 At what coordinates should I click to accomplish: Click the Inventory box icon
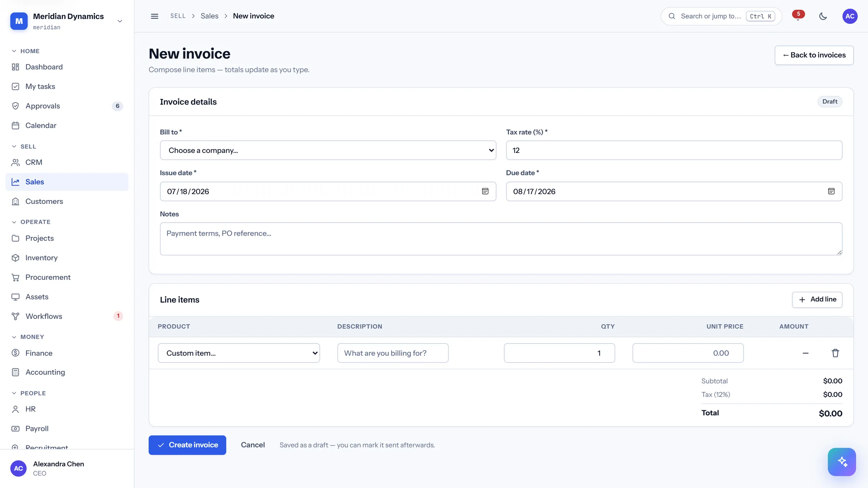click(15, 258)
